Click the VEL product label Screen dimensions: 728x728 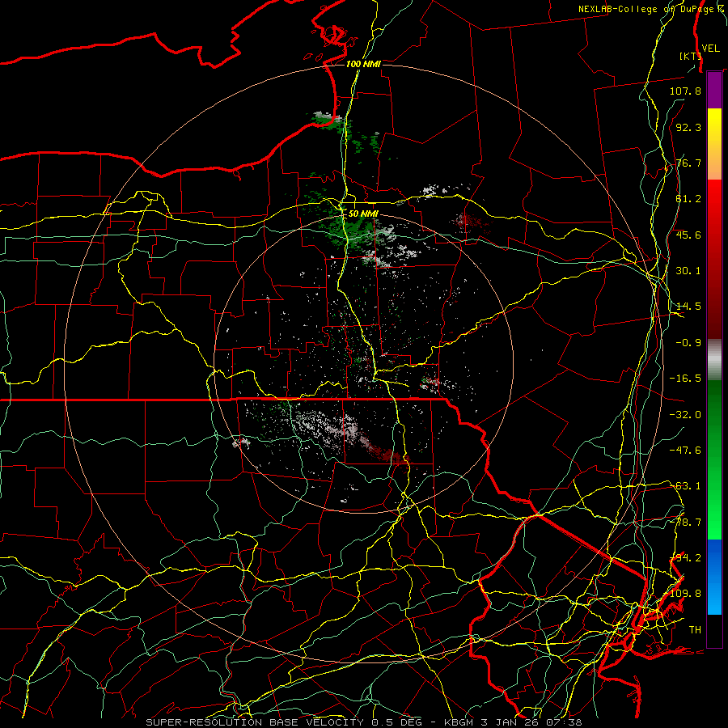click(710, 49)
